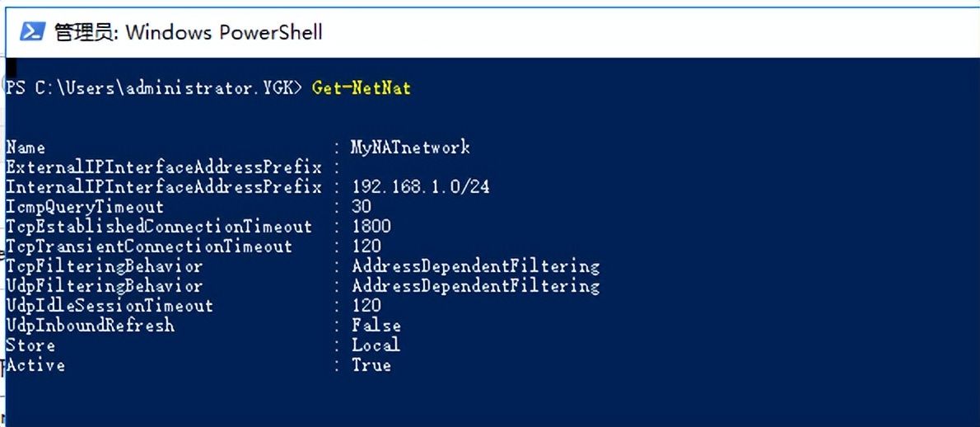Click the 192.168.1.0/24 address prefix value
This screenshot has width=980, height=427.
point(421,187)
